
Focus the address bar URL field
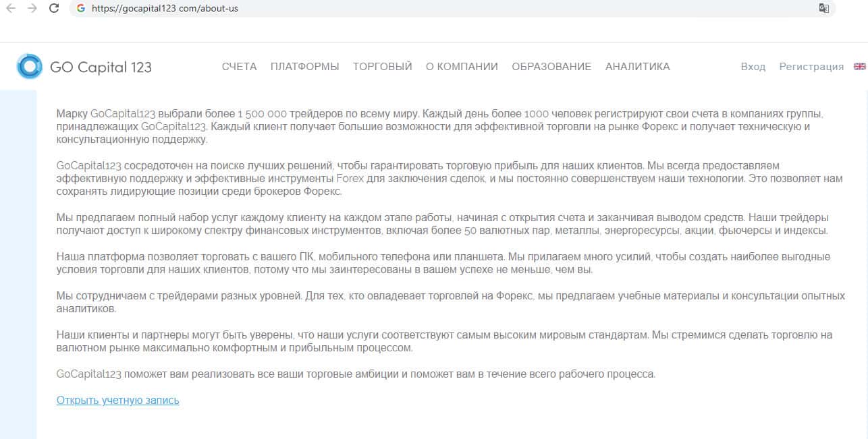452,9
